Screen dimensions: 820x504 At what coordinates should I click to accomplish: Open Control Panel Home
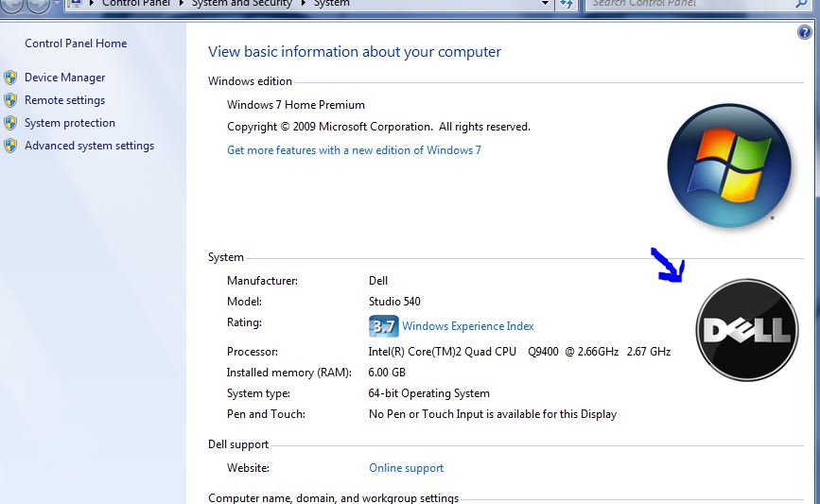click(76, 43)
